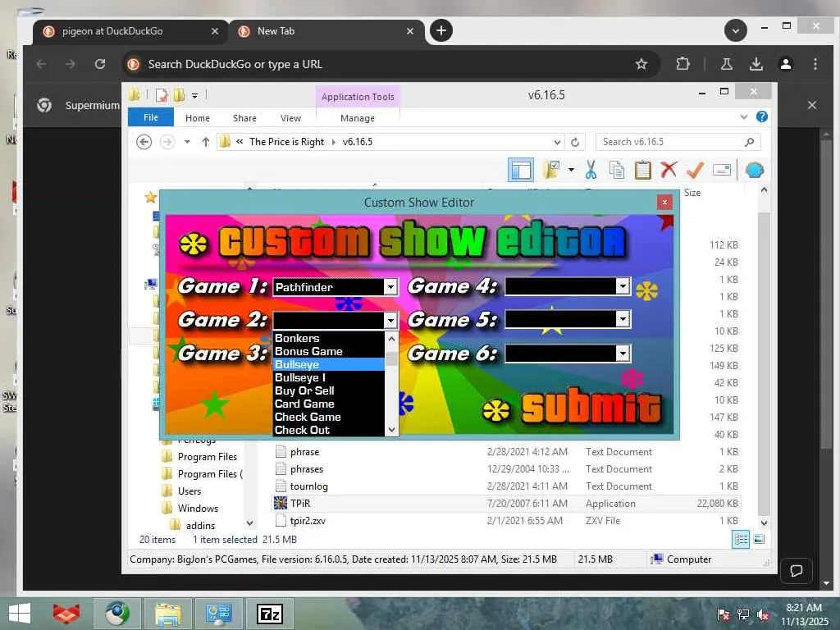Select Bullseye I from the list
Screen dimensions: 840x630
(x=329, y=377)
